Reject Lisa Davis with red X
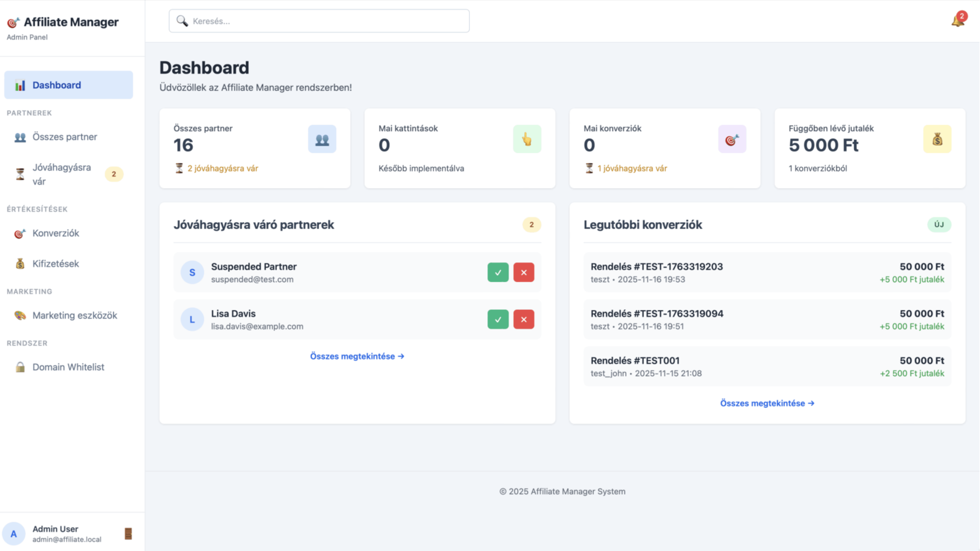 click(524, 320)
